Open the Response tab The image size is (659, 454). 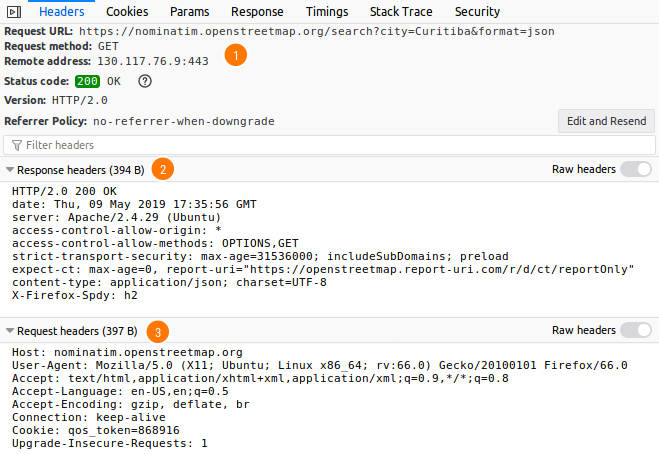coord(257,12)
